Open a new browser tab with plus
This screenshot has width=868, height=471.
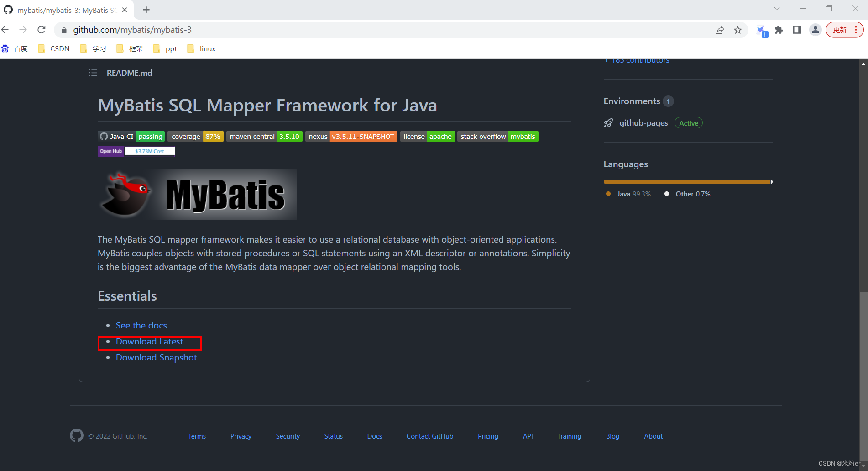[146, 10]
